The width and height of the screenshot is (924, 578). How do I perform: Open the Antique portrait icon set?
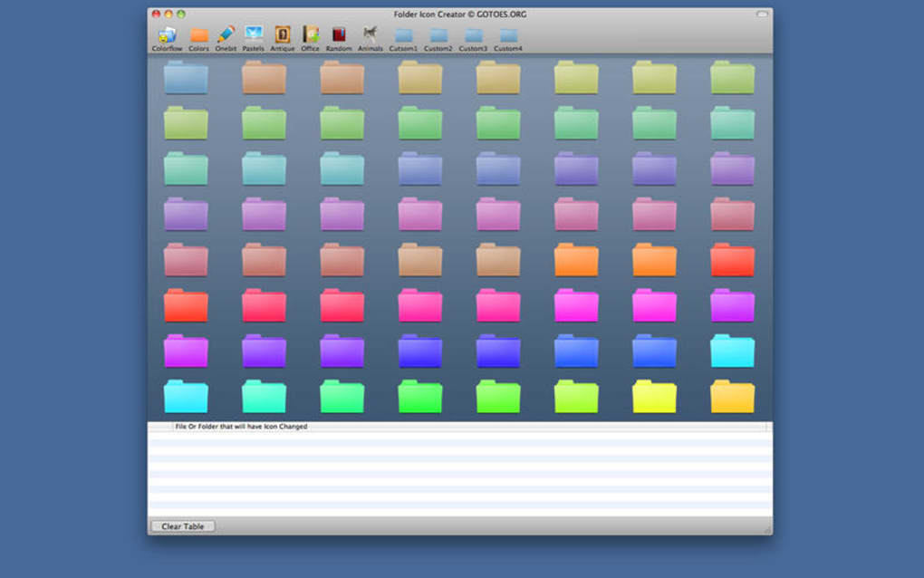coord(283,34)
